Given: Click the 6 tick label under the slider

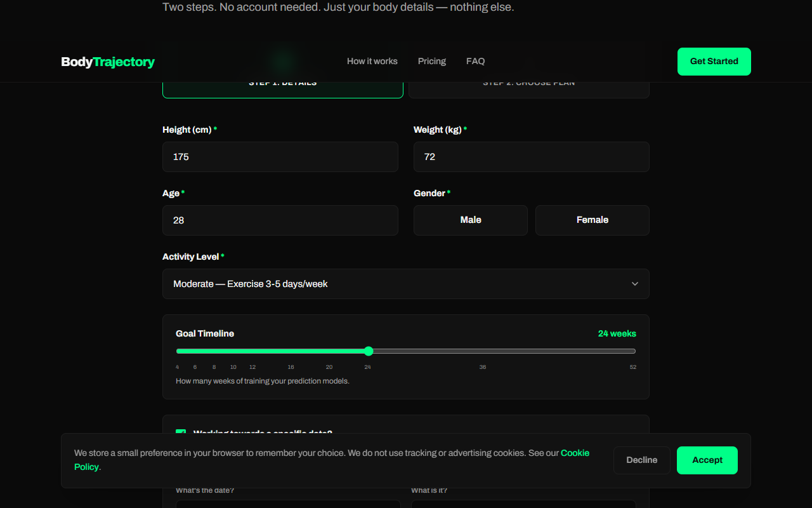Looking at the screenshot, I should pos(195,367).
